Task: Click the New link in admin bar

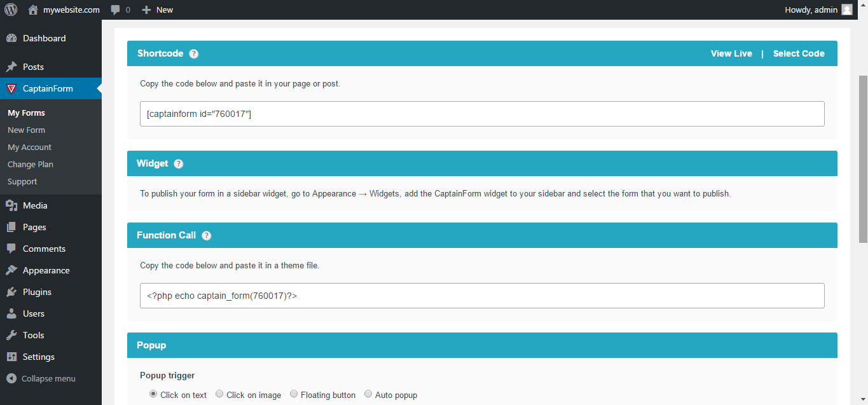Action: point(165,10)
